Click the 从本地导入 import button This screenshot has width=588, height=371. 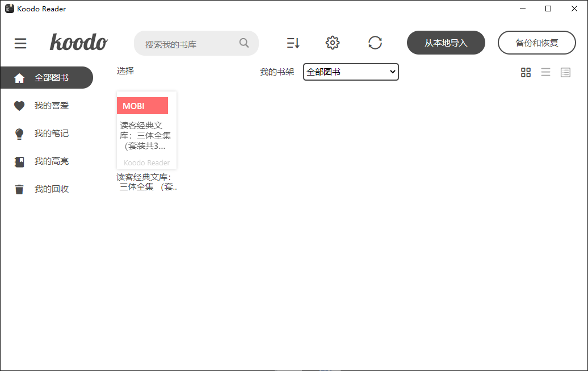[446, 43]
